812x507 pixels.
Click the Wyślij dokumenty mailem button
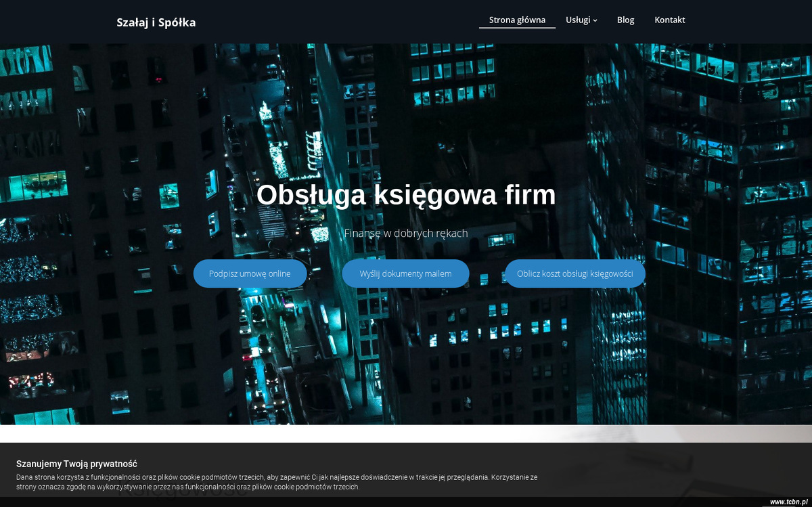(405, 273)
